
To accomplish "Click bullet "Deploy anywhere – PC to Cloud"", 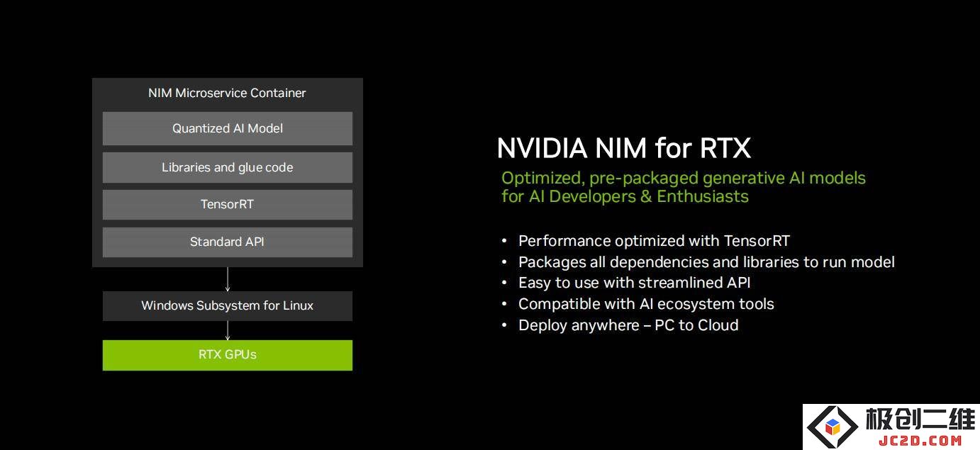I will click(x=628, y=325).
